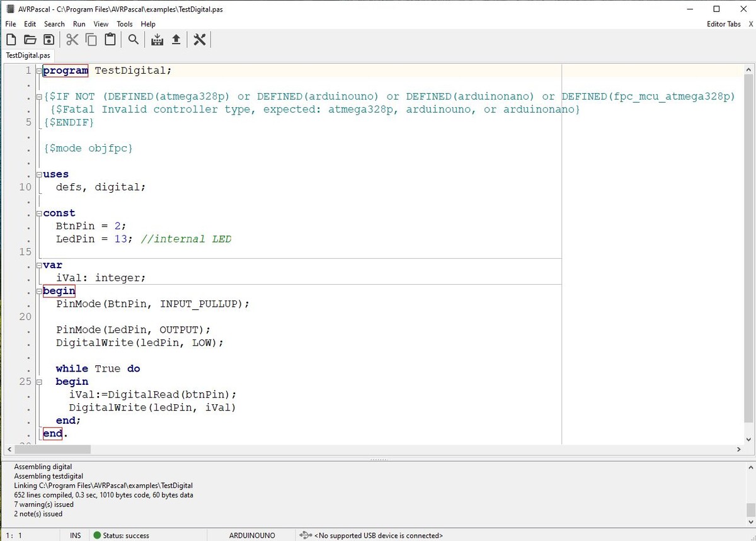Click editor horizontal scrollbar right arrow
Screen dimensions: 756x541
[x=739, y=450]
